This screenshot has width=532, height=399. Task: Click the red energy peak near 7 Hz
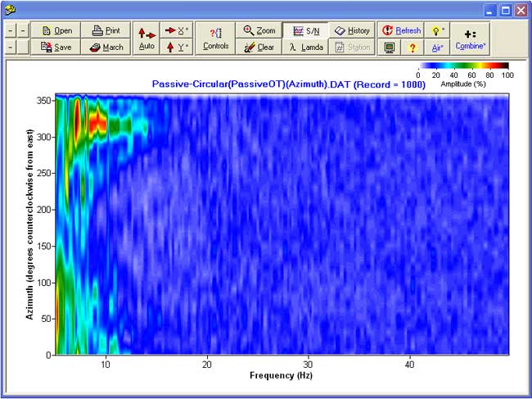[x=77, y=119]
